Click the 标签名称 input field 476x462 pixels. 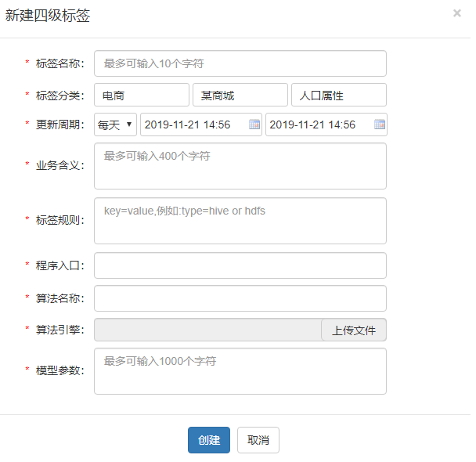tap(240, 63)
